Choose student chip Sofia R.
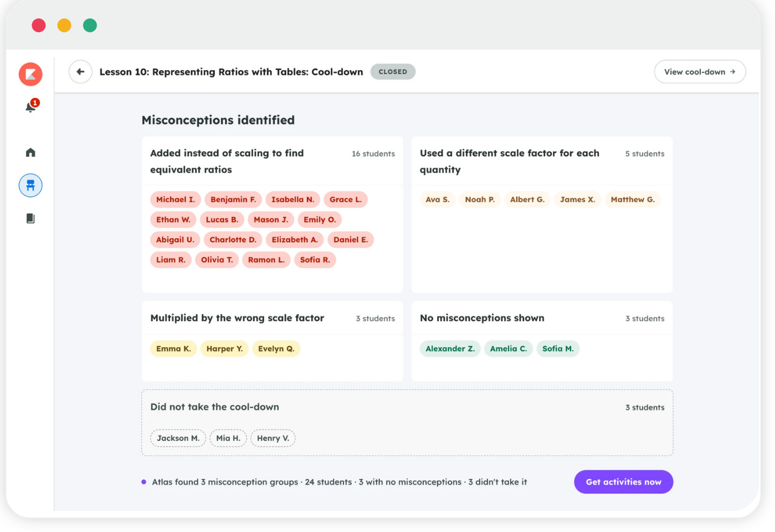The width and height of the screenshot is (775, 532). click(x=315, y=260)
